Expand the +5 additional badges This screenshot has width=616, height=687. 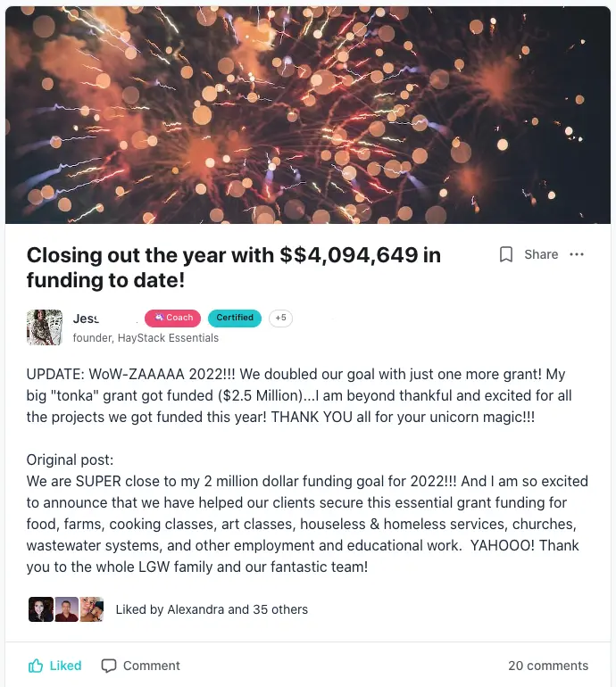[280, 318]
